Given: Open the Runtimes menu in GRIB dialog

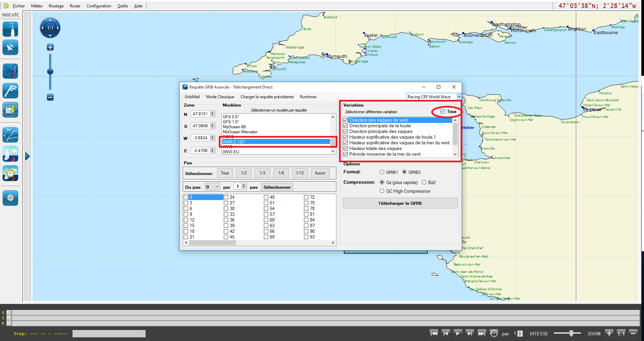Looking at the screenshot, I should (308, 97).
